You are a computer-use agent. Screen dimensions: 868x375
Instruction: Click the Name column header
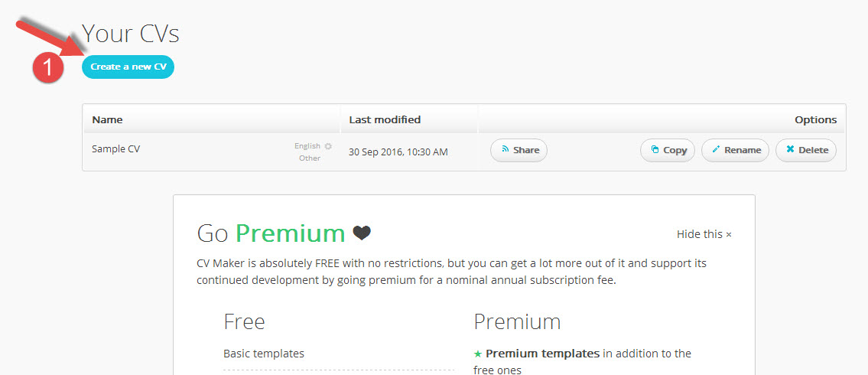coord(107,119)
